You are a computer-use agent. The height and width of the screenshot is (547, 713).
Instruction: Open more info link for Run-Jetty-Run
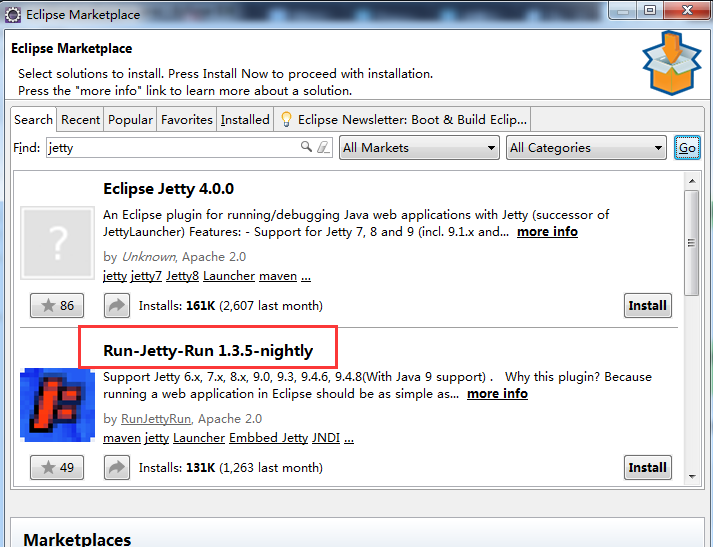tap(497, 394)
